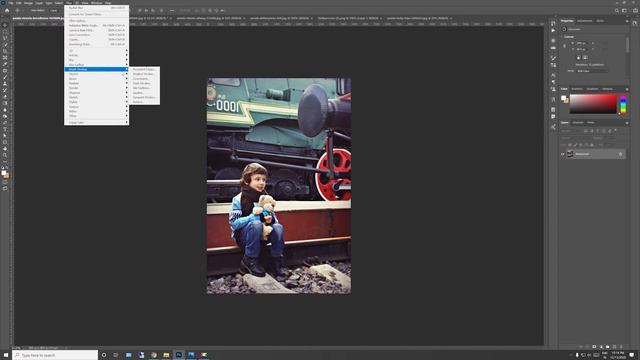Select the Type tool
The image size is (640, 360).
click(5, 129)
